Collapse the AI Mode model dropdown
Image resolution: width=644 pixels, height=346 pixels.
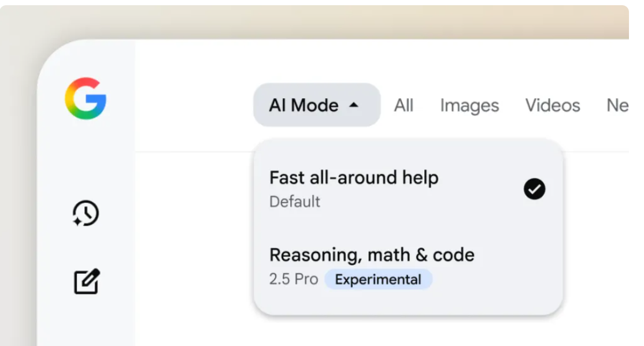[x=317, y=105]
